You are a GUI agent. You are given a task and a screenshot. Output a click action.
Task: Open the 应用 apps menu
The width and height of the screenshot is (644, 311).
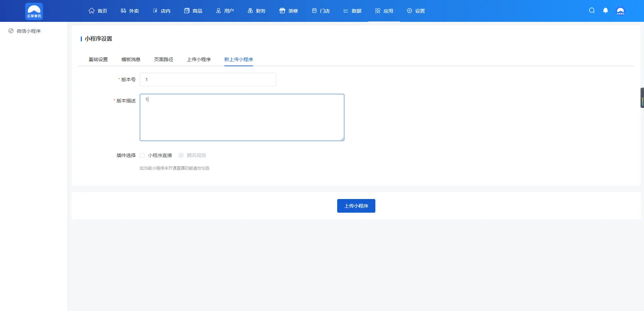click(384, 11)
